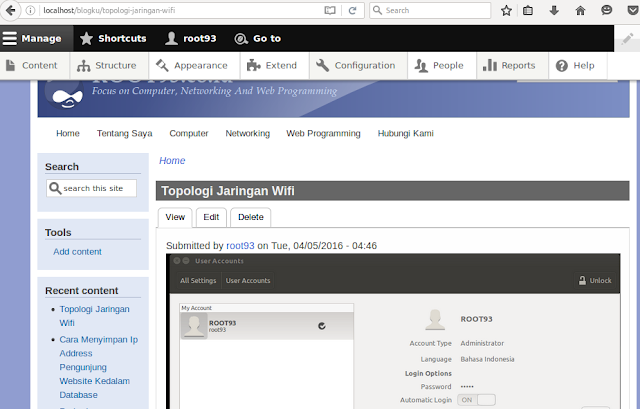Focus the browser Search box
The image size is (640, 409).
tap(430, 11)
